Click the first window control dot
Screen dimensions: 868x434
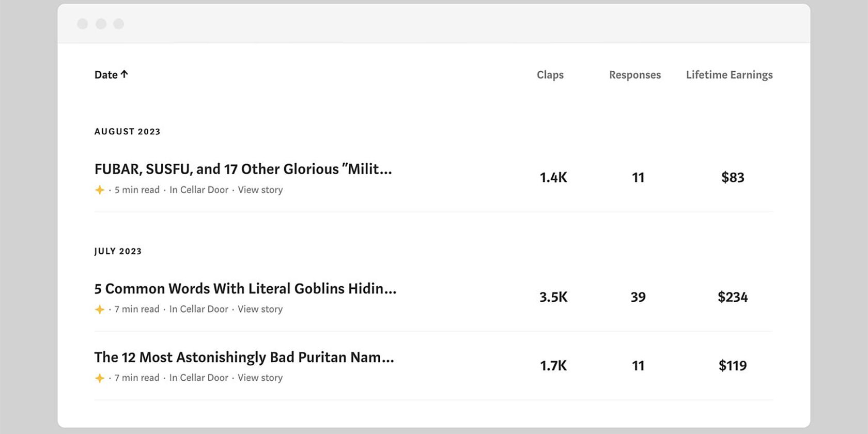coord(83,24)
